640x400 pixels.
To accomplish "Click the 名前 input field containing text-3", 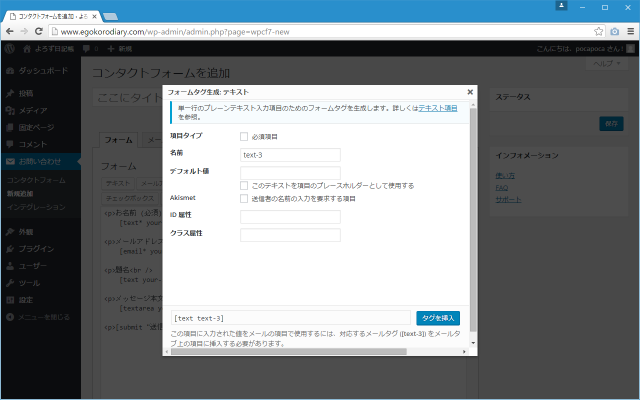I will coord(290,155).
